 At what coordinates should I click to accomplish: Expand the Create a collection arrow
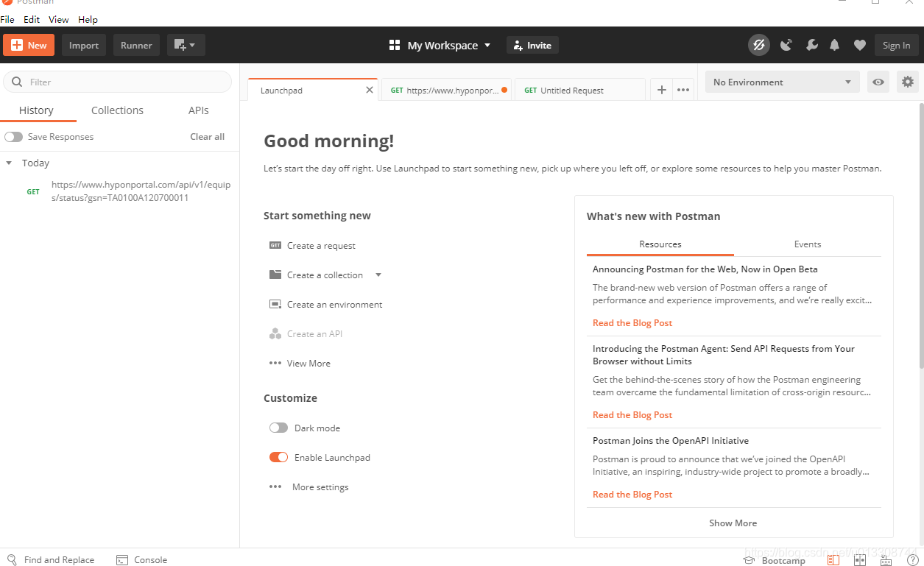[378, 275]
